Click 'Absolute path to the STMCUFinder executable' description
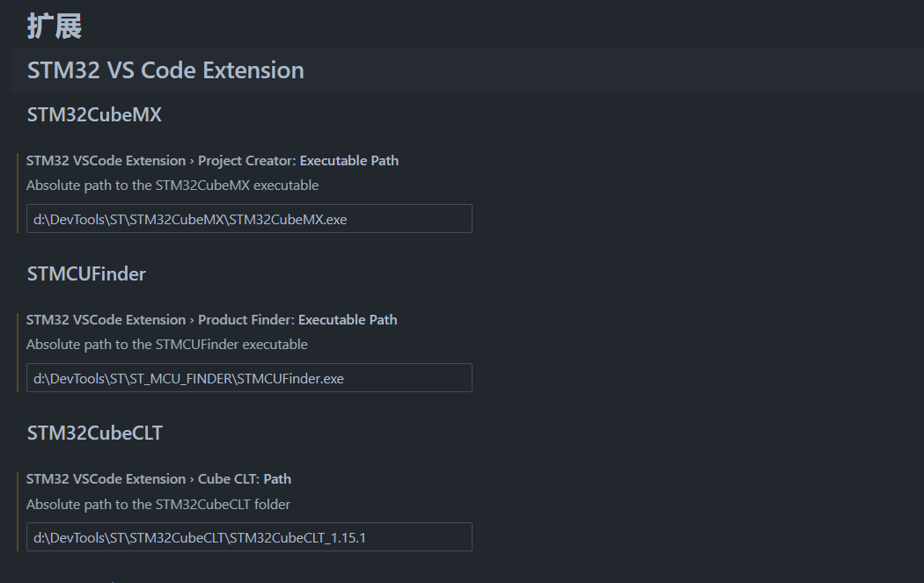Screen dimensions: 924x583 coord(167,345)
